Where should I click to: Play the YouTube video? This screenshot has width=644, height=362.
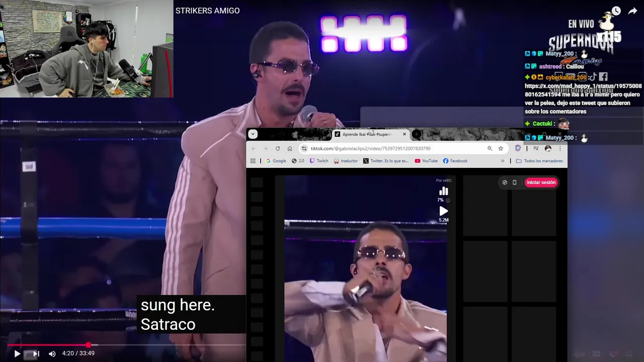pyautogui.click(x=17, y=354)
